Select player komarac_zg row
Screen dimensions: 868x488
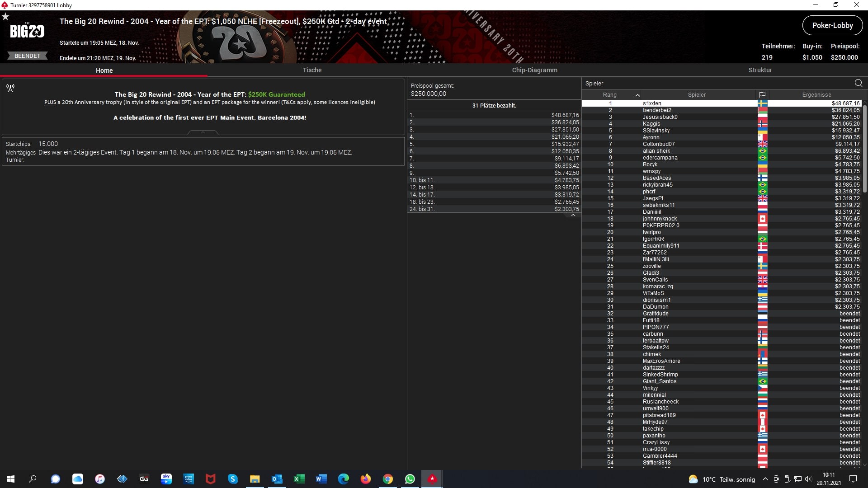[x=722, y=286]
